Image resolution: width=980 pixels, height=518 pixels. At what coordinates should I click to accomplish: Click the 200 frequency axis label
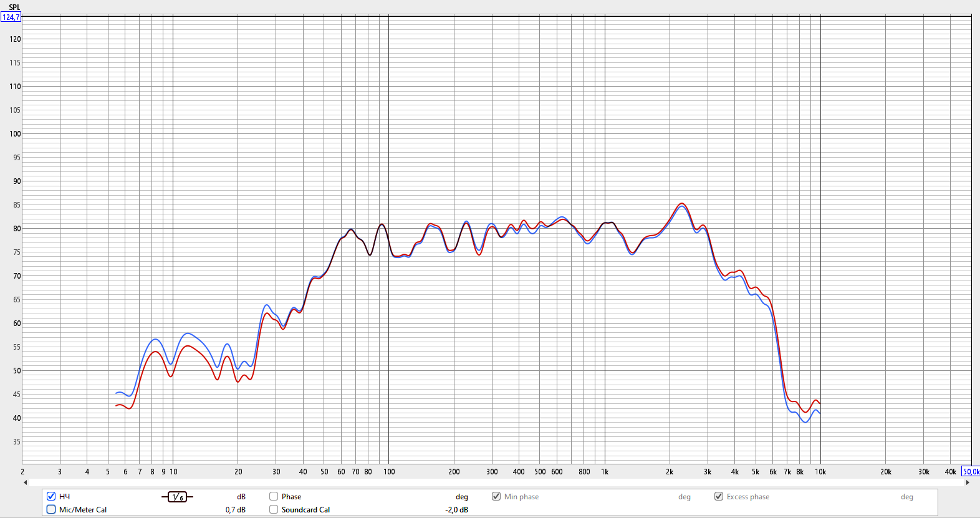454,472
